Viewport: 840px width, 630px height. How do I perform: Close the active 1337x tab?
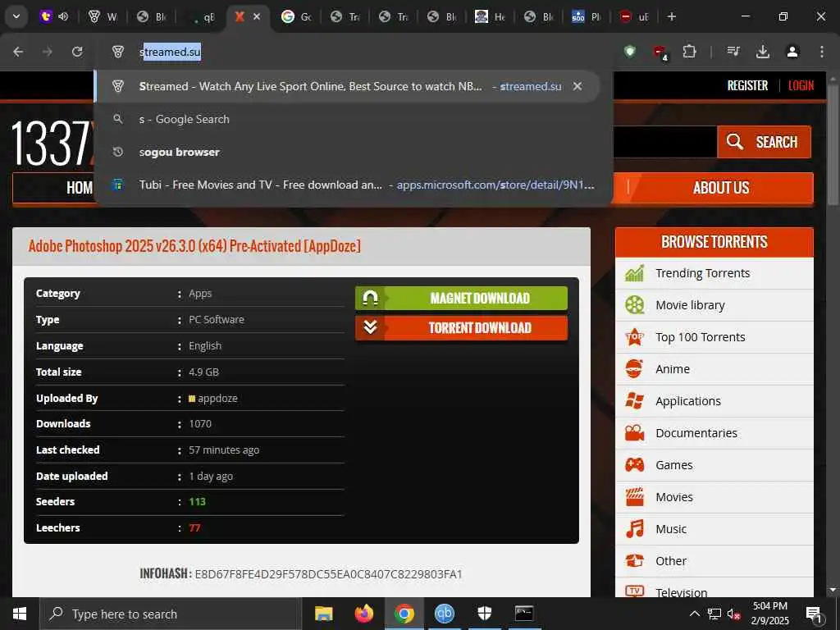pyautogui.click(x=257, y=16)
